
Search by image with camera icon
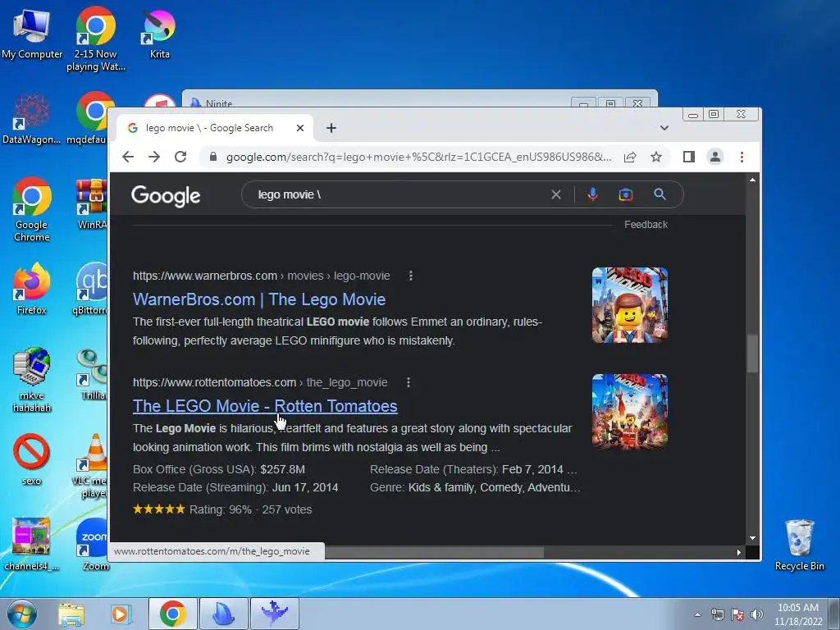(x=626, y=194)
